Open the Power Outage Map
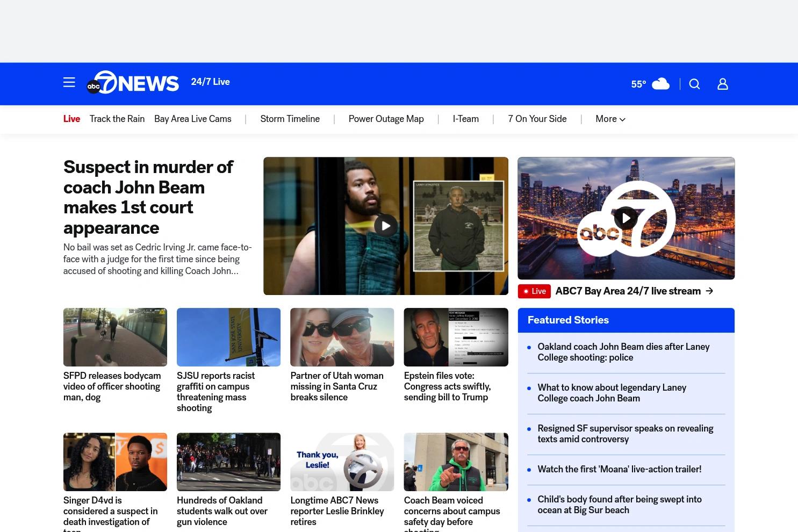The image size is (798, 532). coord(386,119)
